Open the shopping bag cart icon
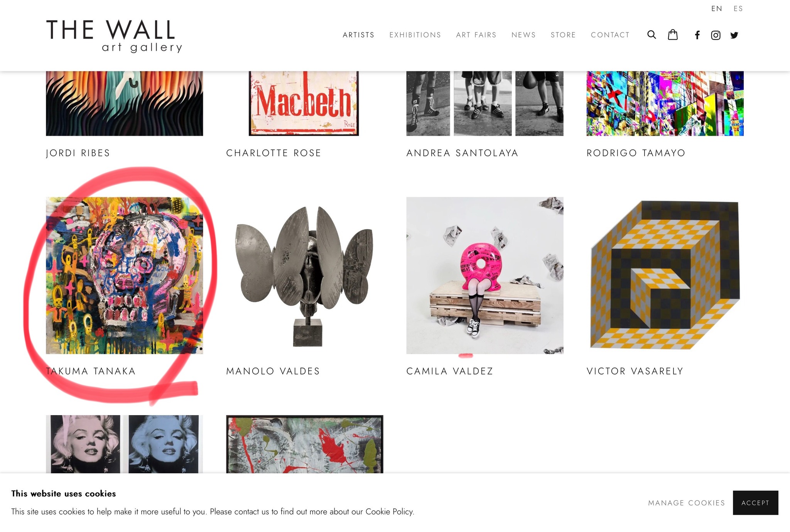Image resolution: width=790 pixels, height=532 pixels. click(673, 35)
